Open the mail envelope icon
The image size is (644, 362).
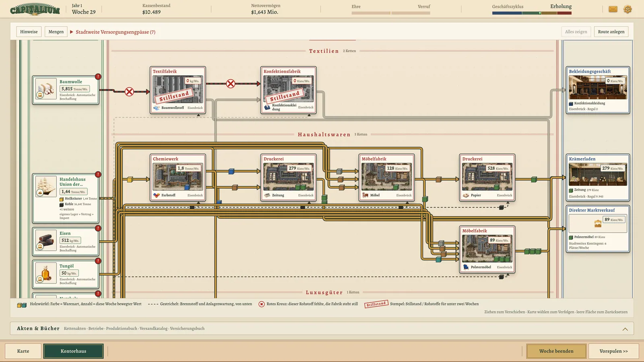click(613, 9)
